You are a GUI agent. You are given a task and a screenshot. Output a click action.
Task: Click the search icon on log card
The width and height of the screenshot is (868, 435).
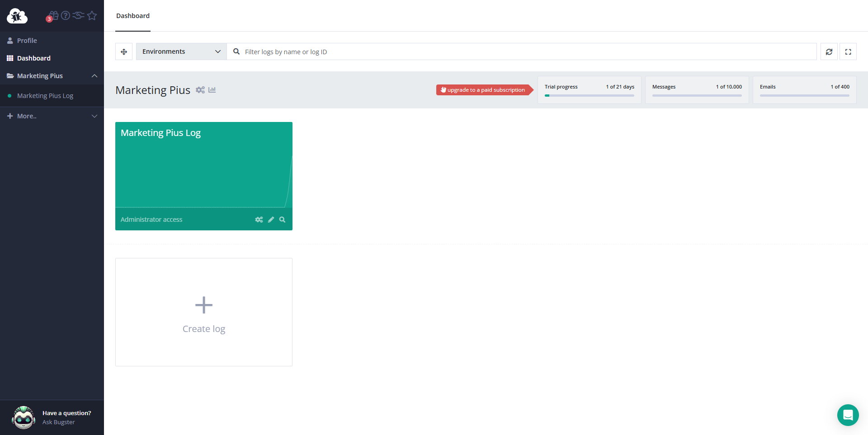point(282,220)
